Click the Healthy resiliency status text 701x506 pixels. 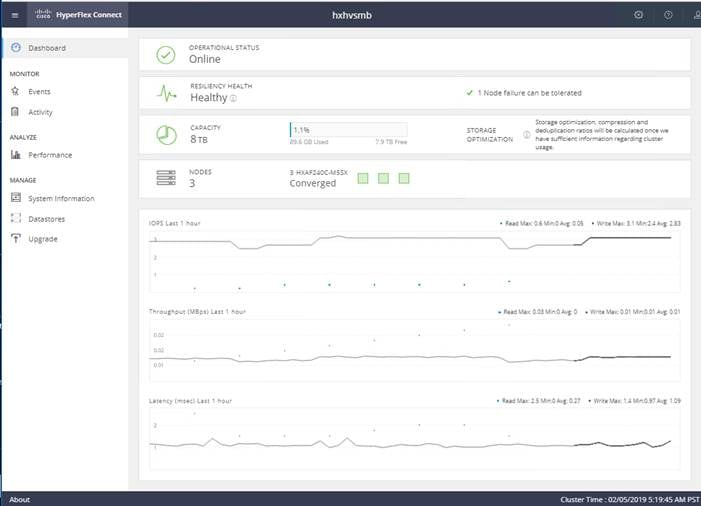click(209, 97)
